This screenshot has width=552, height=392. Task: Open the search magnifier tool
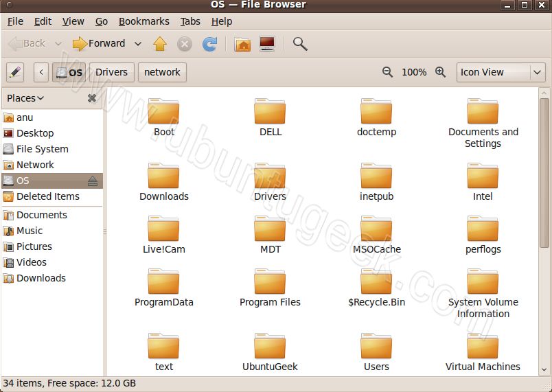[x=300, y=44]
